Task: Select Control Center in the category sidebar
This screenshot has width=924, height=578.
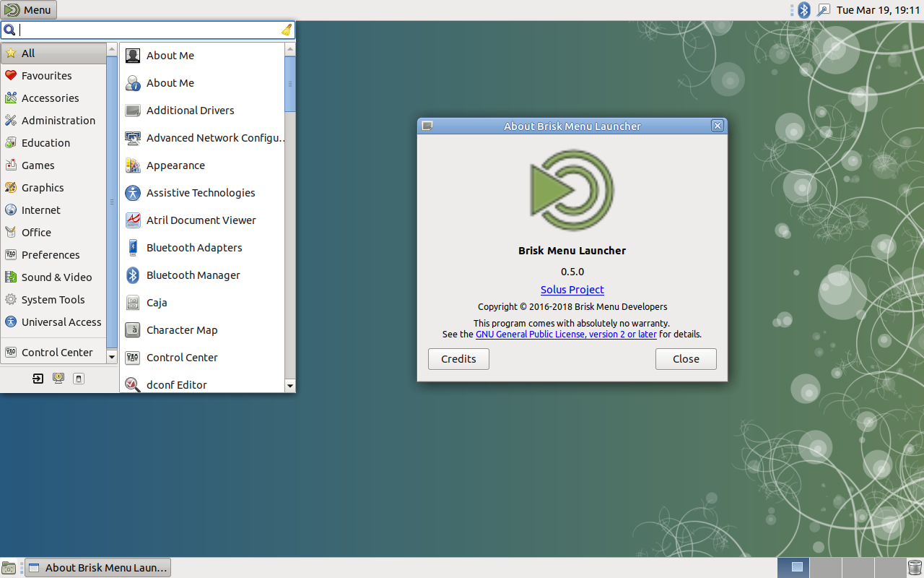Action: [x=53, y=353]
